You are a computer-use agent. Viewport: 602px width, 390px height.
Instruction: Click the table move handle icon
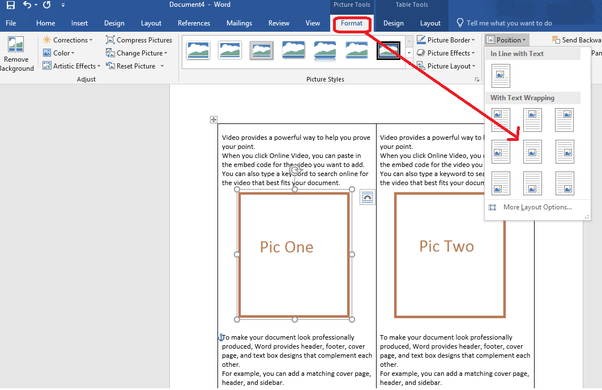213,120
